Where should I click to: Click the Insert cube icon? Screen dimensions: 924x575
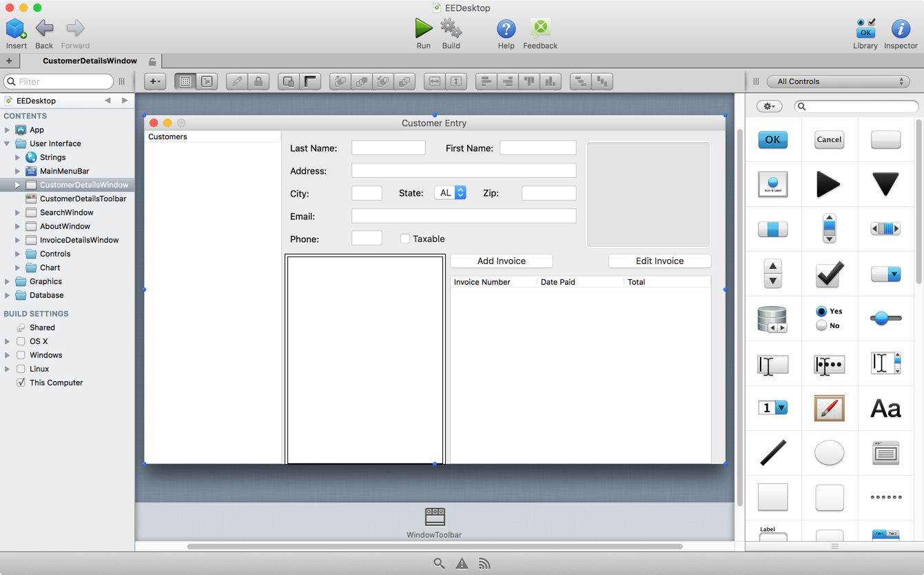(x=16, y=29)
